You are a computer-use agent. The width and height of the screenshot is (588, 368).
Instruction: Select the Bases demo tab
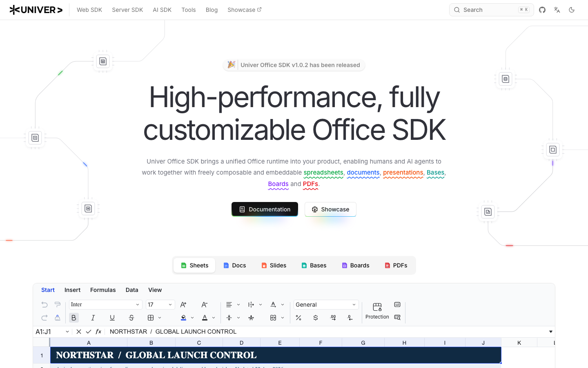pyautogui.click(x=314, y=265)
